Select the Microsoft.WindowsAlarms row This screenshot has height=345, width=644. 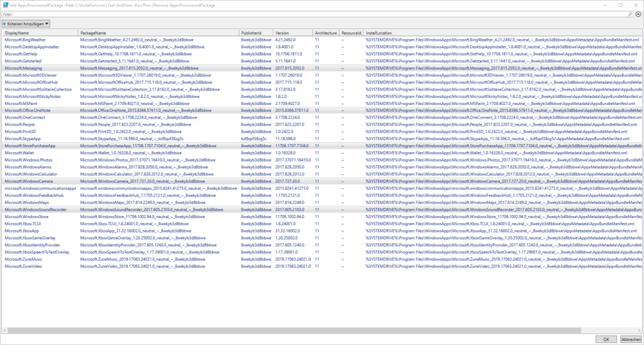(x=322, y=167)
